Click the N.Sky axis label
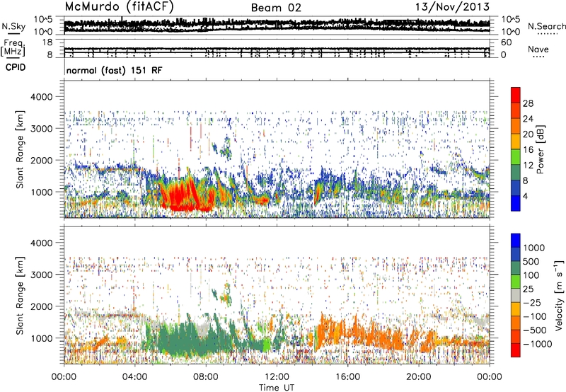This screenshot has width=566, height=392. click(13, 27)
